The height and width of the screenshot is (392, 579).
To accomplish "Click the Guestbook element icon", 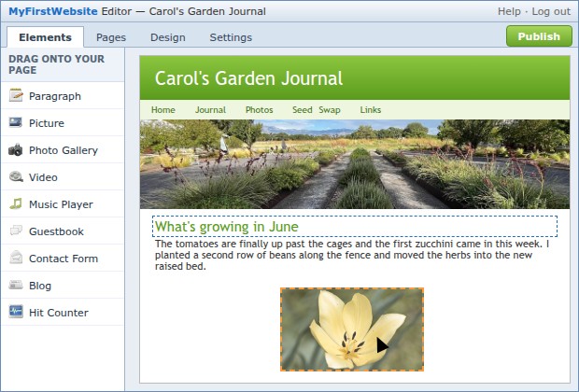I will [16, 231].
